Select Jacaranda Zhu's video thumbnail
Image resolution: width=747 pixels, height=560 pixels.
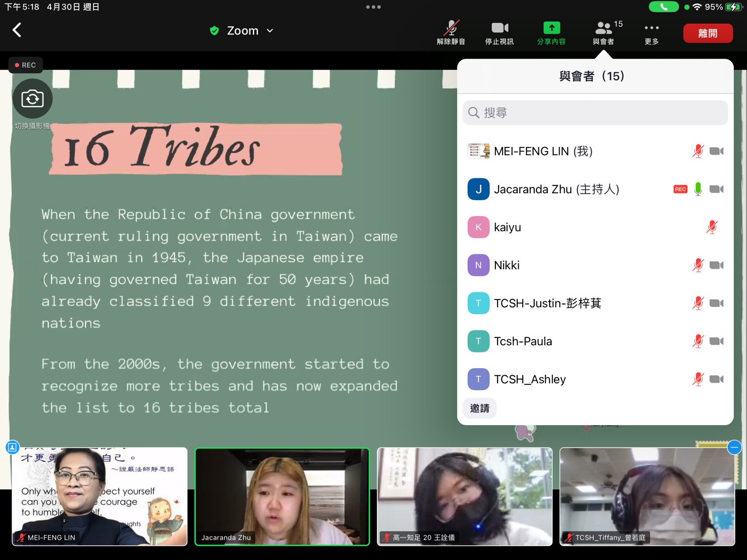pos(282,496)
